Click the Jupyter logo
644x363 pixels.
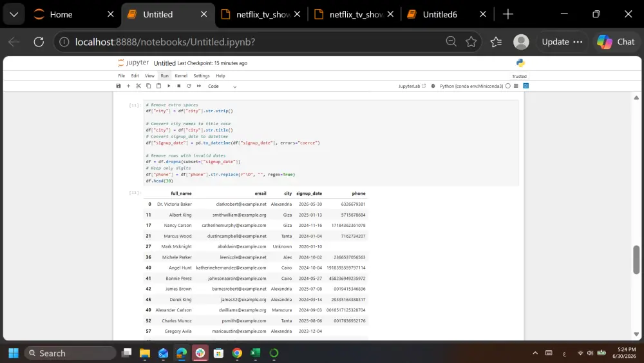point(133,63)
